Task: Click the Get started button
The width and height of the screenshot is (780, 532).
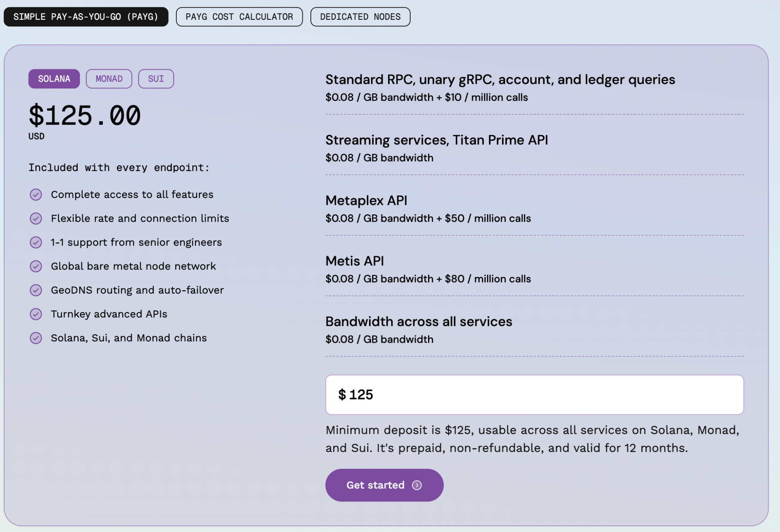Action: [x=384, y=485]
